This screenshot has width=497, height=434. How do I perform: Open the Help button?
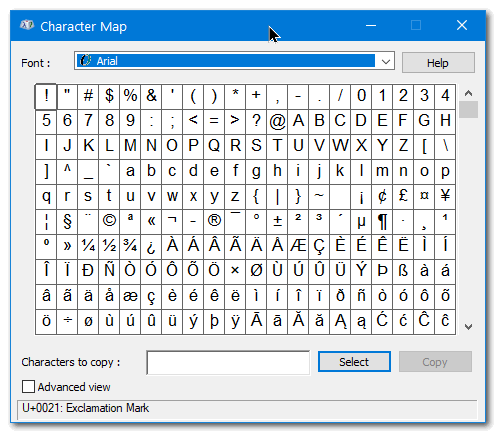pyautogui.click(x=438, y=63)
